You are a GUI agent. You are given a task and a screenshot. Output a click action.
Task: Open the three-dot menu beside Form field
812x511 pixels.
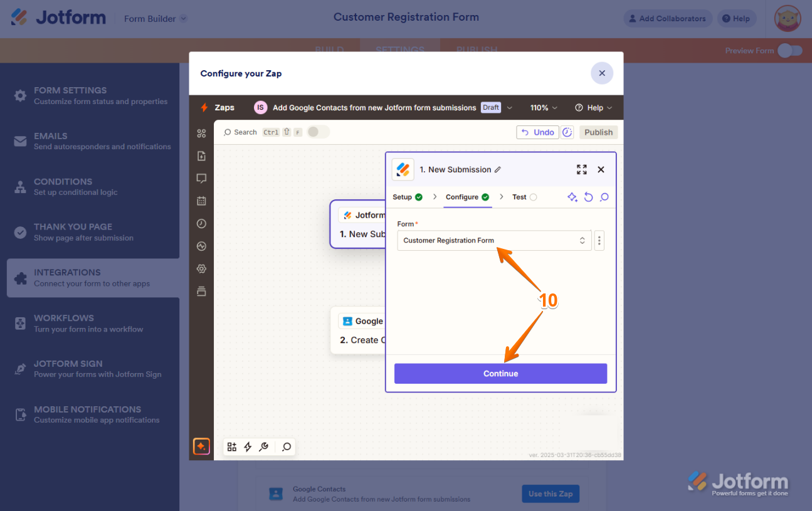pos(599,240)
